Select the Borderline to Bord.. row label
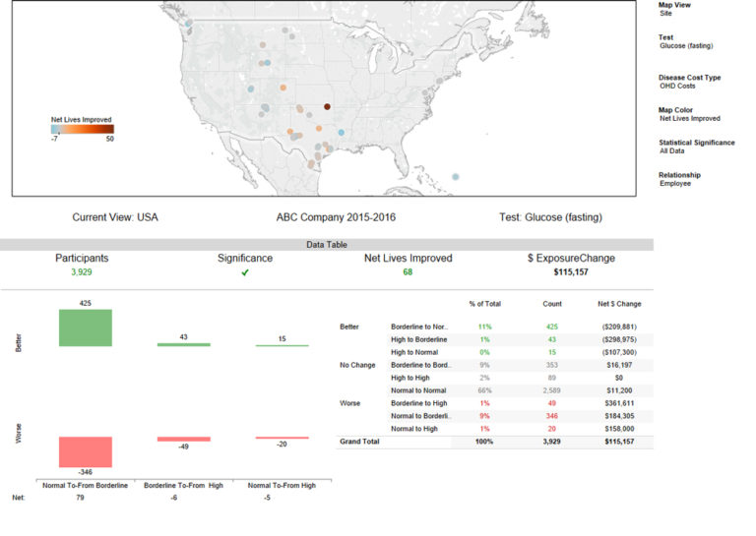756x536 pixels. pos(421,365)
